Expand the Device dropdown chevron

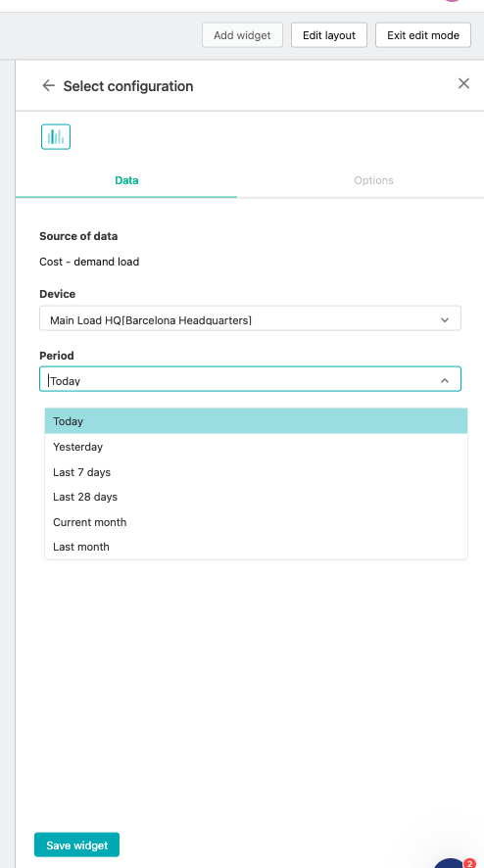[x=445, y=320]
